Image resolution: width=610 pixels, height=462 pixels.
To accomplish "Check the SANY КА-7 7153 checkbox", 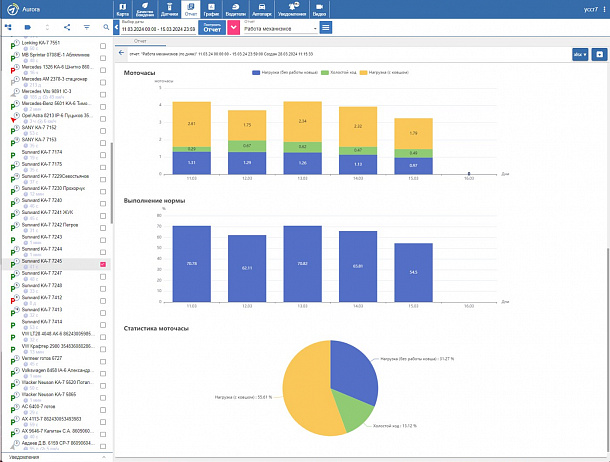I will click(x=103, y=143).
